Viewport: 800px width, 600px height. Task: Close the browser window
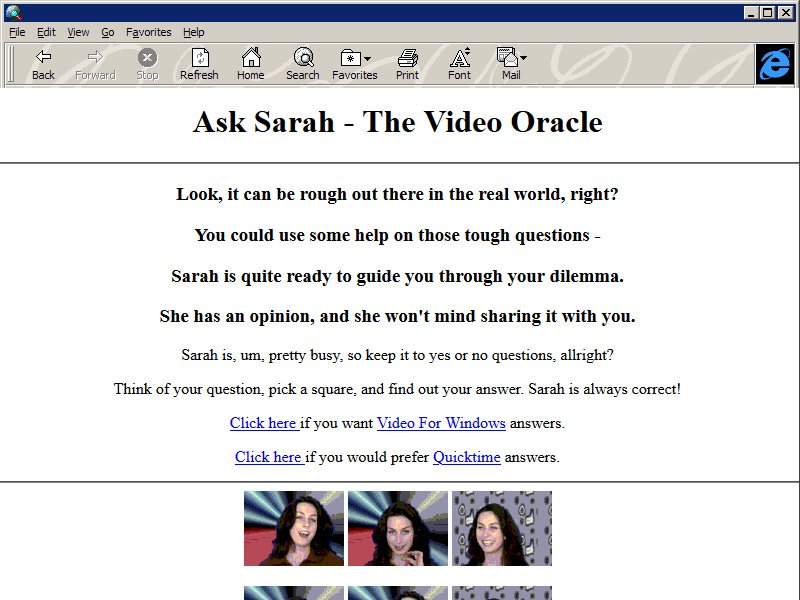(786, 12)
